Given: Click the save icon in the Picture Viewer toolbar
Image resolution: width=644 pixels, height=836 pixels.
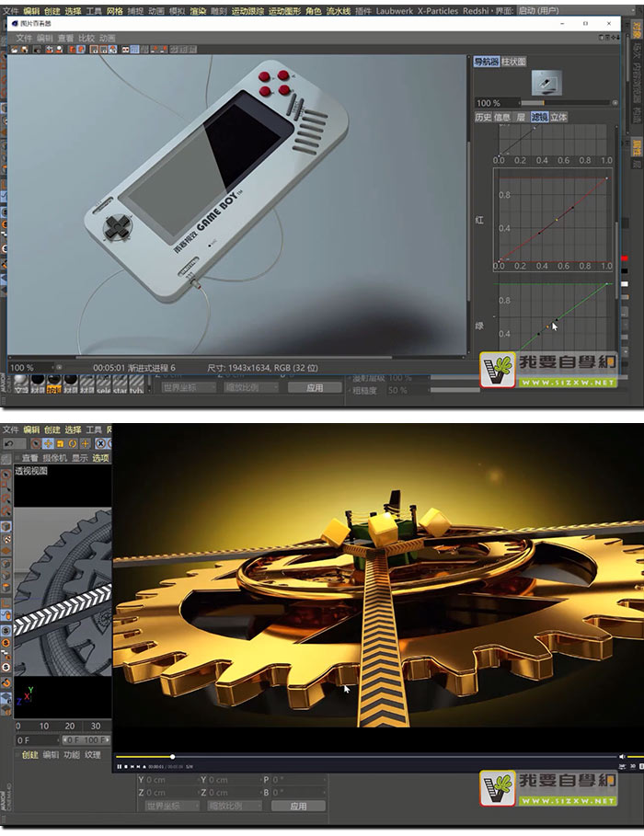Looking at the screenshot, I should point(25,49).
